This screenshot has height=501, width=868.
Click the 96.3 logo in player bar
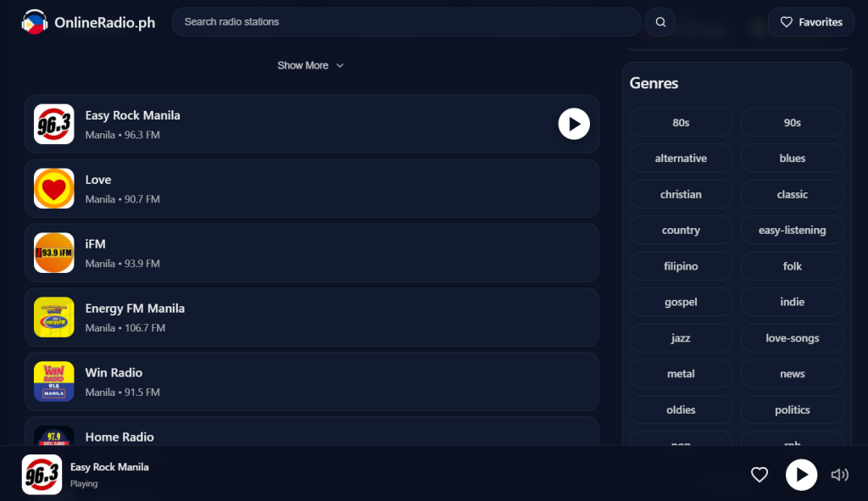42,475
